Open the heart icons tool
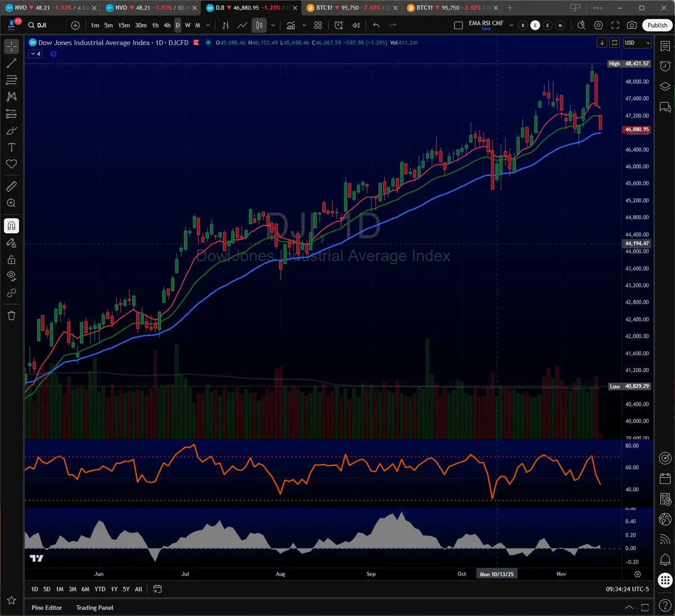The width and height of the screenshot is (675, 616). 11,164
